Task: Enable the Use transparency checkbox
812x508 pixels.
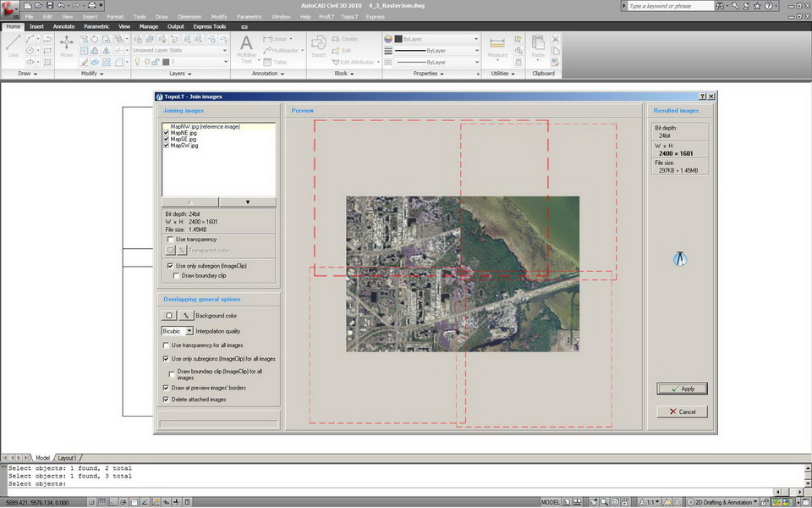Action: point(170,240)
